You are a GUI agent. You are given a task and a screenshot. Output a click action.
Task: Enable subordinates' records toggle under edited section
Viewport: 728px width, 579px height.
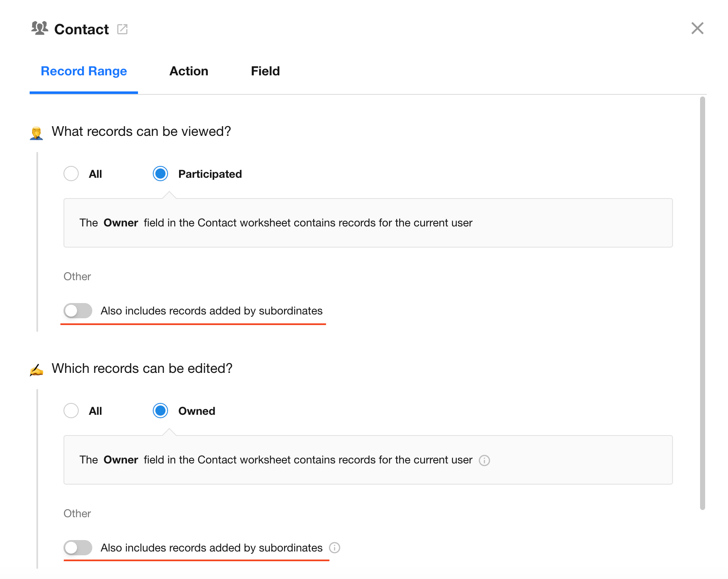coord(78,548)
